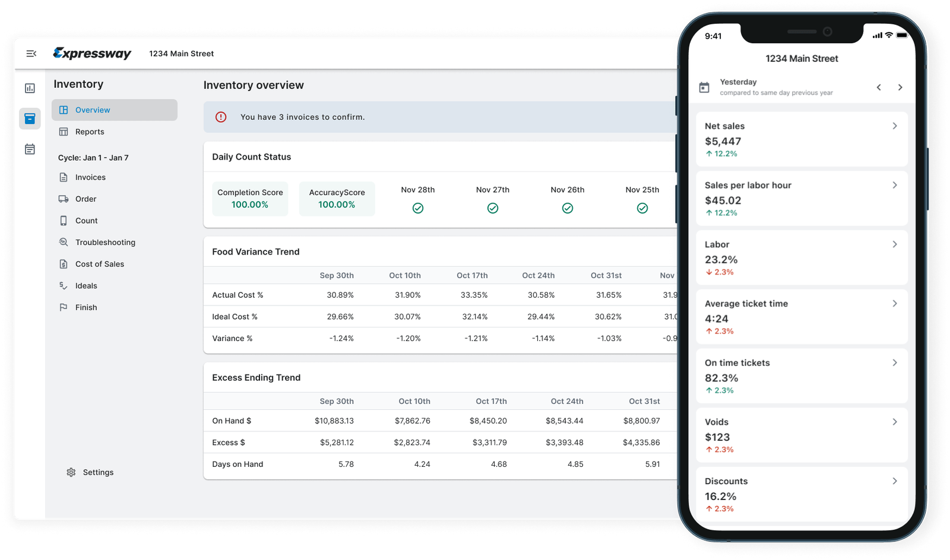Switch to the Overview tab
Screen dimensions: 950x560
pyautogui.click(x=93, y=109)
